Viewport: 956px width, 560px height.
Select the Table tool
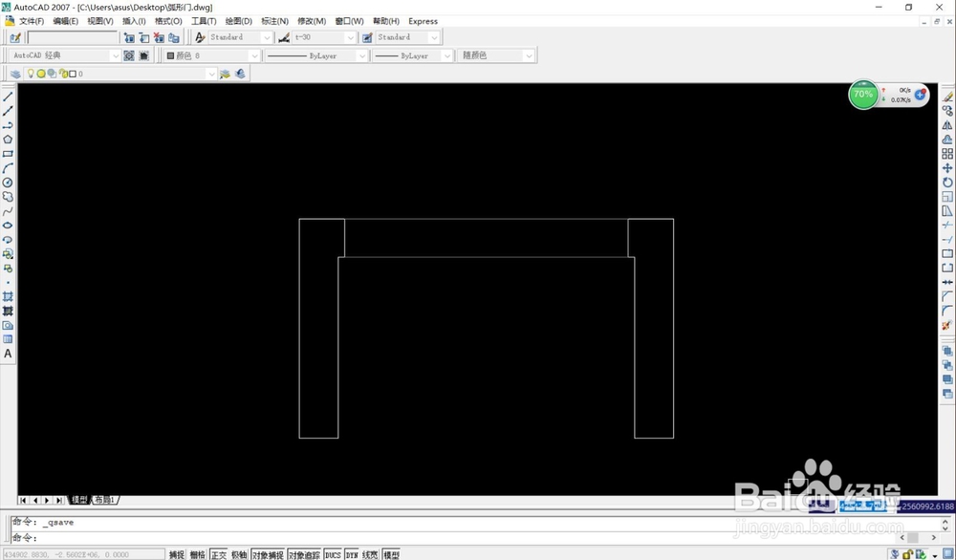[8, 339]
